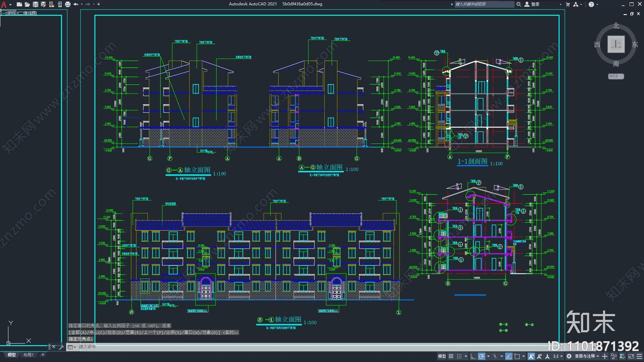Open workspace switching gear icon
644x362 pixels.
569,356
